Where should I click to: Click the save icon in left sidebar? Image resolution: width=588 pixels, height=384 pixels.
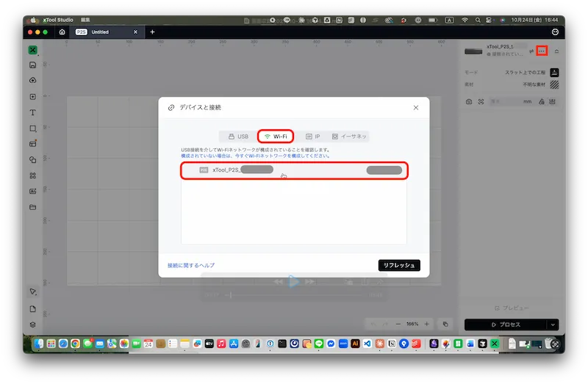[33, 65]
